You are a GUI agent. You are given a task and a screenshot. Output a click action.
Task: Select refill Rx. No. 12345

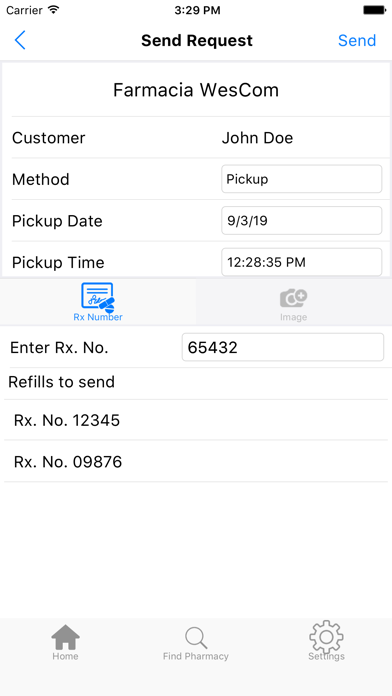coord(196,420)
